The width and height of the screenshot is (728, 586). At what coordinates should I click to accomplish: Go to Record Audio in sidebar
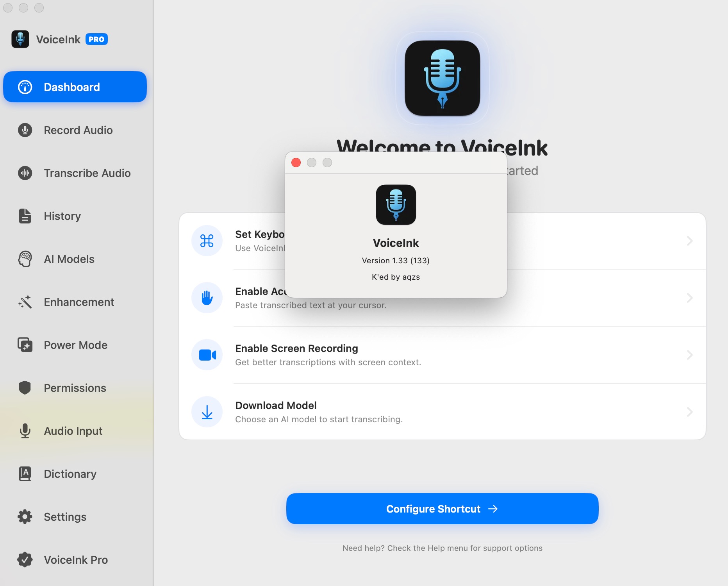[x=75, y=130]
